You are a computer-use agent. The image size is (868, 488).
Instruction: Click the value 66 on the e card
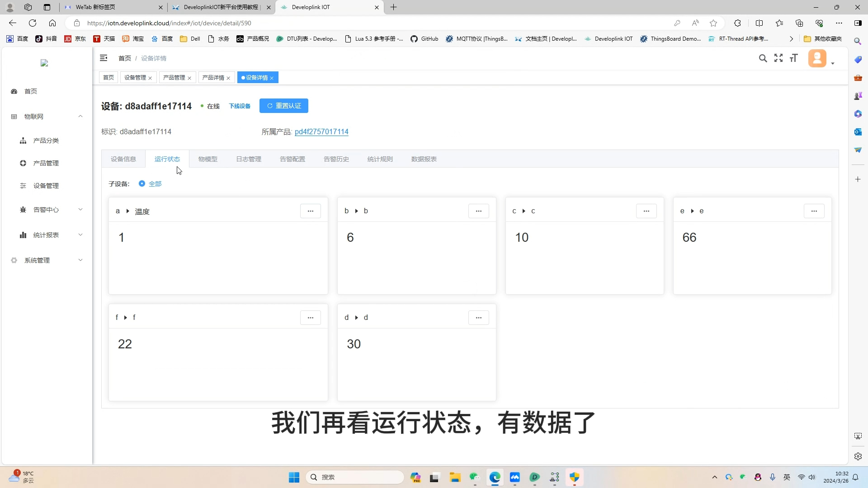click(689, 238)
